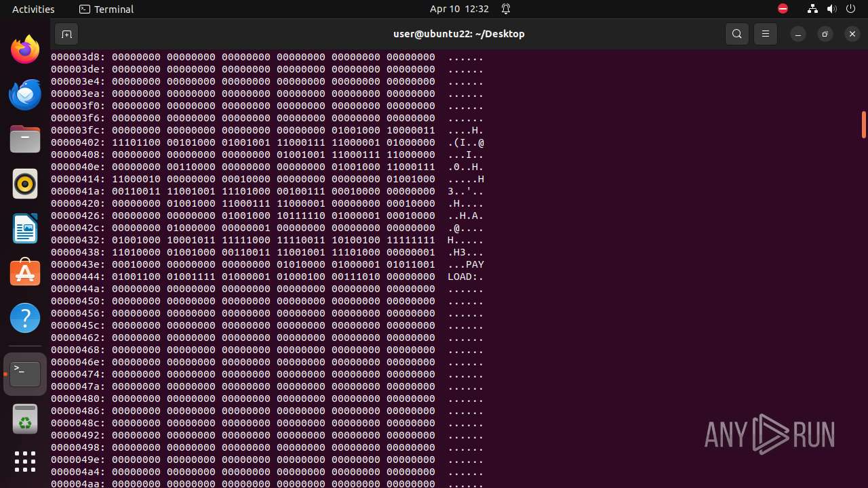Screen dimensions: 868x488
Task: Click the ASCII text 'LOAD:.'
Action: tap(466, 277)
